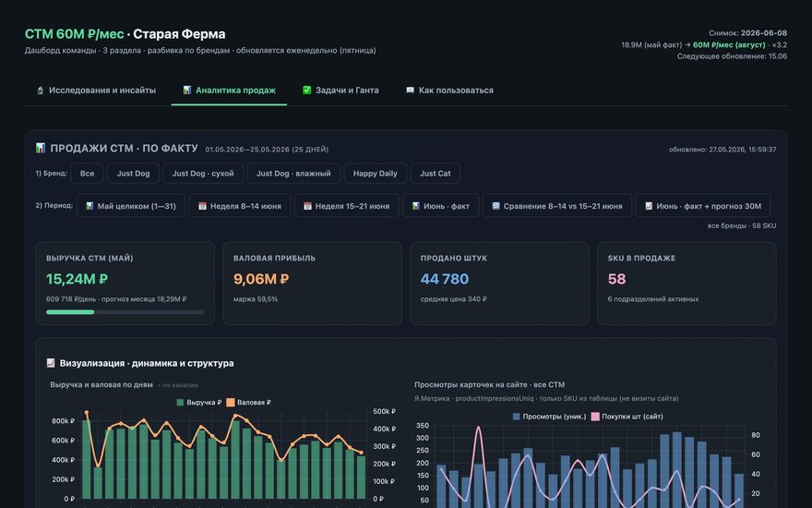Click the обновлено: 27.05.2026 timestamp
Image resolution: width=812 pixels, height=508 pixels.
(x=722, y=150)
